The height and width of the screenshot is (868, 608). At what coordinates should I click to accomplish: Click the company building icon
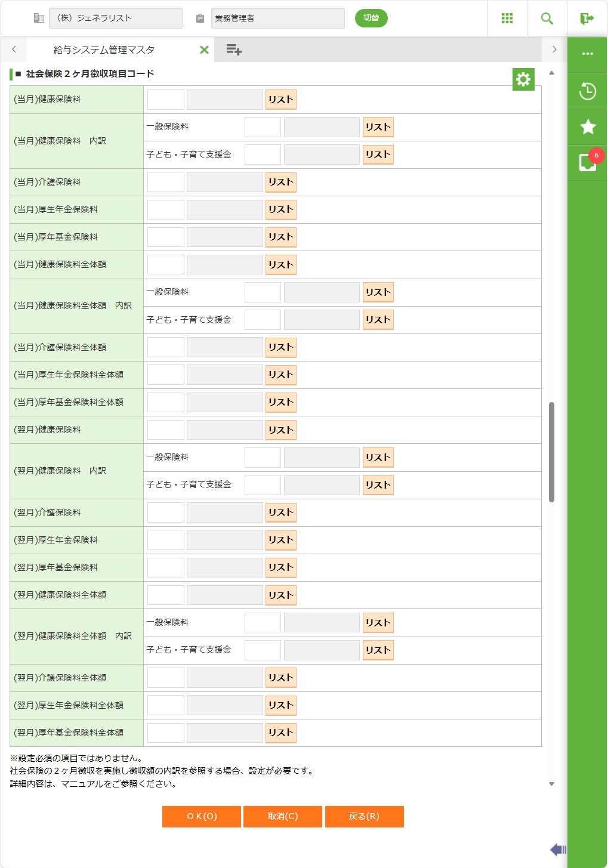39,18
